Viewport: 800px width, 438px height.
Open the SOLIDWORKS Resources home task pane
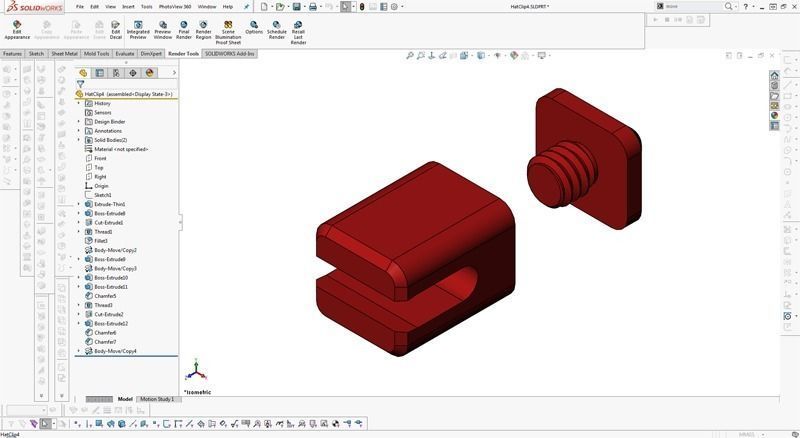click(x=774, y=75)
